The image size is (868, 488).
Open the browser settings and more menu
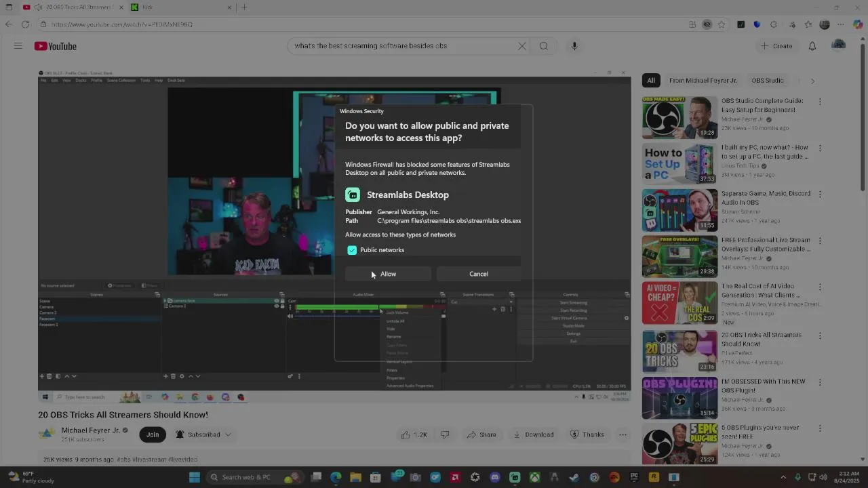tap(841, 24)
